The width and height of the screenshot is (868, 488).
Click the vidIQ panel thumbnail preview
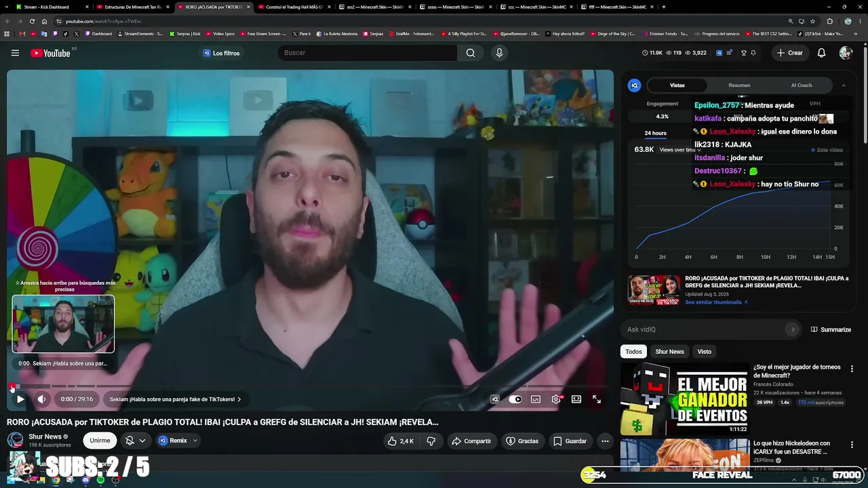pyautogui.click(x=654, y=290)
